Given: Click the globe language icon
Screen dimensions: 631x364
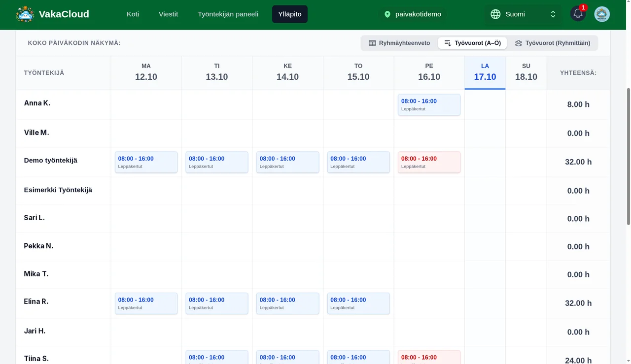Looking at the screenshot, I should point(495,14).
